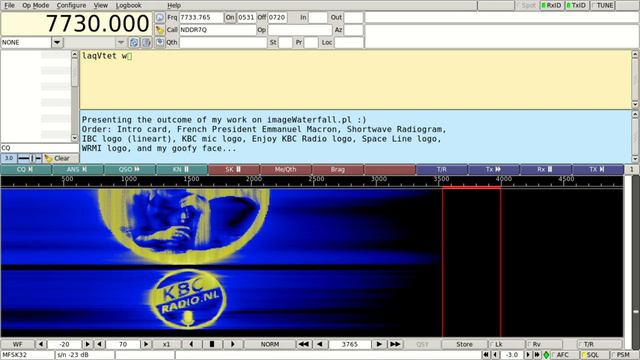Run the CQ macro button
Screen dimensions: 640x360
pos(26,169)
